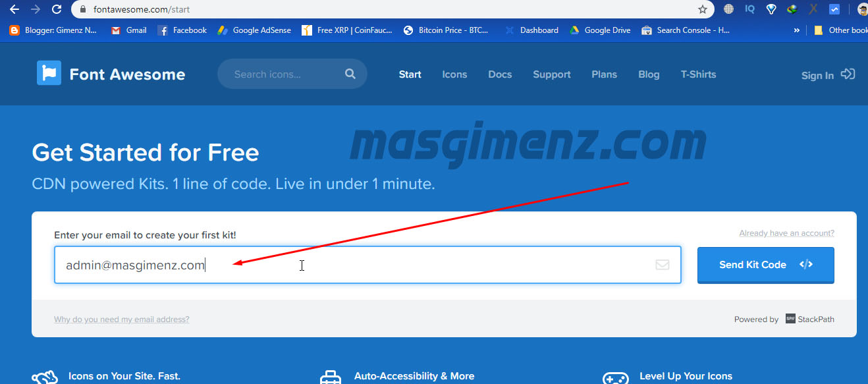The width and height of the screenshot is (868, 384).
Task: Select the Start nav item
Action: [410, 74]
